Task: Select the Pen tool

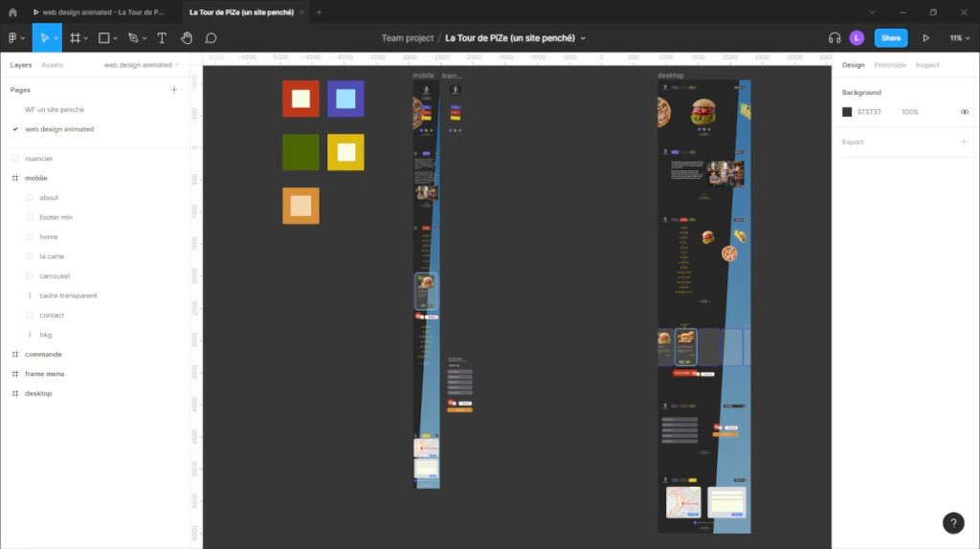Action: (133, 38)
